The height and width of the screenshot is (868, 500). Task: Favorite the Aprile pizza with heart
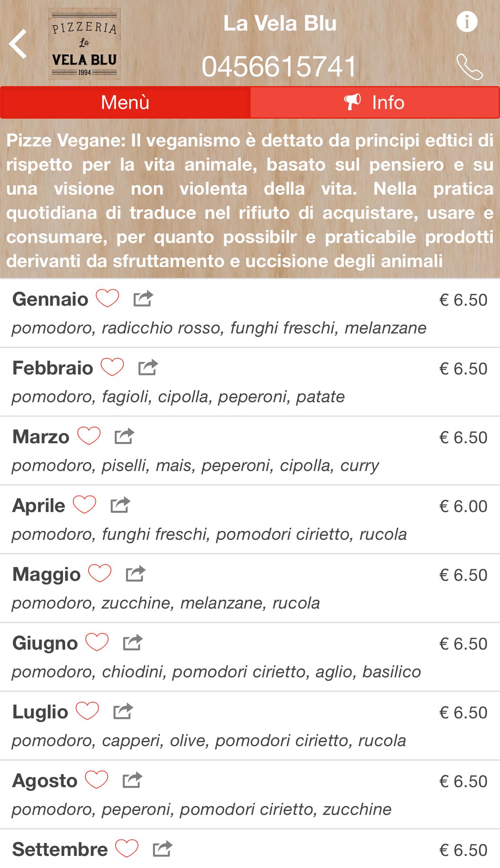coord(85,505)
